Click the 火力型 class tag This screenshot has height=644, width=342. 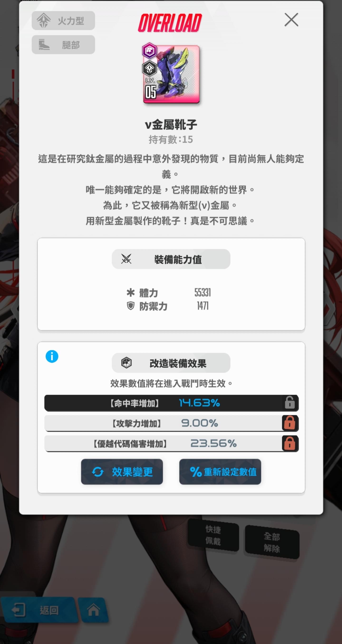[x=63, y=20]
